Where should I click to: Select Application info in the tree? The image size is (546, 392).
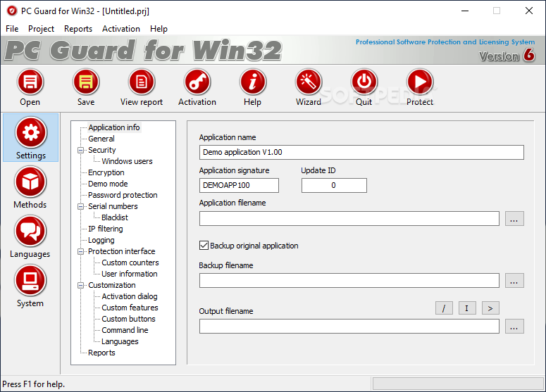114,127
